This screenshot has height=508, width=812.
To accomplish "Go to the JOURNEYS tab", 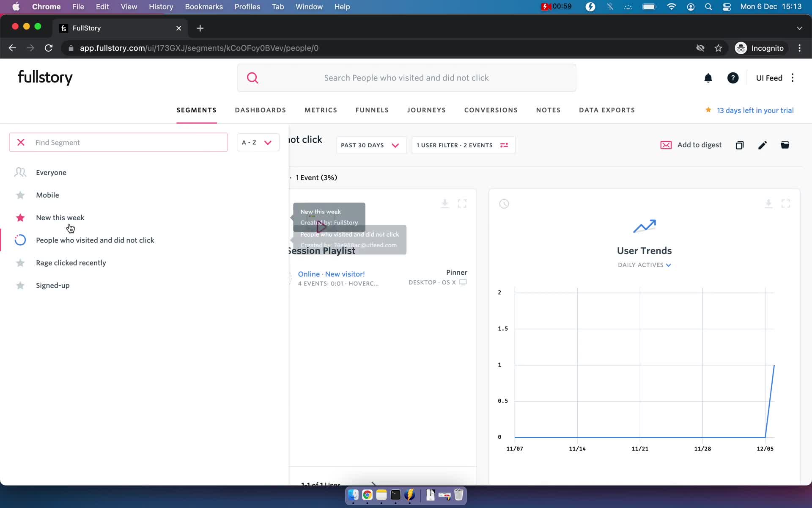I will pos(426,110).
